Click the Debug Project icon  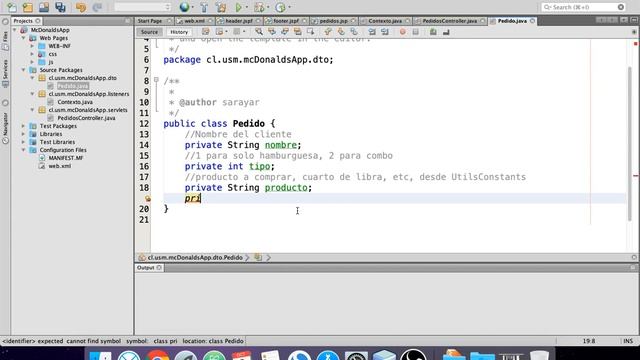pos(259,7)
